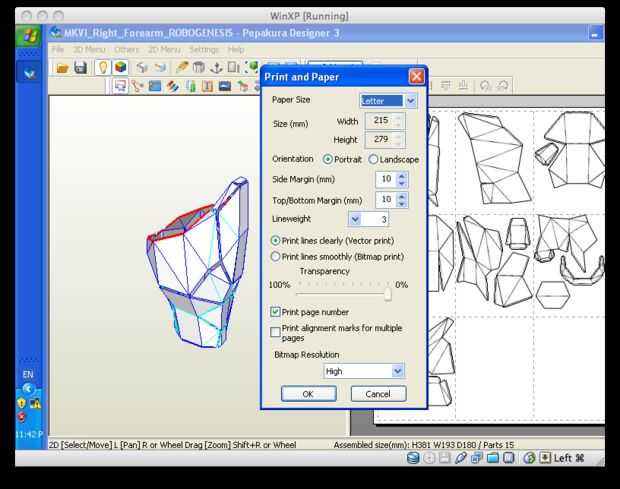Click the blue rectangle tool icon
Viewport: 620px width, 489px height.
point(155,86)
